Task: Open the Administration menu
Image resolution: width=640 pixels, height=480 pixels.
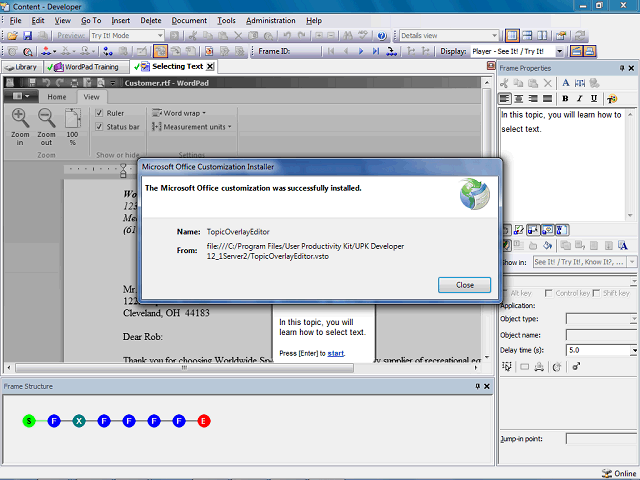Action: pyautogui.click(x=271, y=20)
